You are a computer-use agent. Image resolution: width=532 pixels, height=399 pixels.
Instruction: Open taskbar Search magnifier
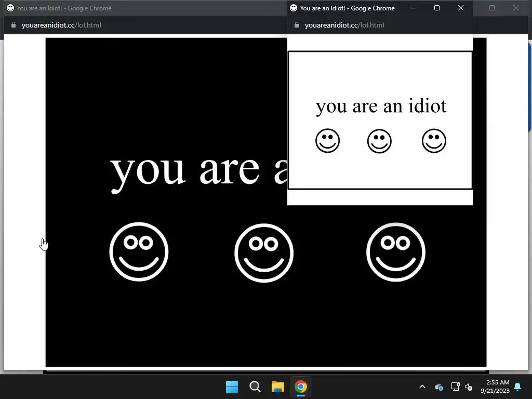[255, 387]
